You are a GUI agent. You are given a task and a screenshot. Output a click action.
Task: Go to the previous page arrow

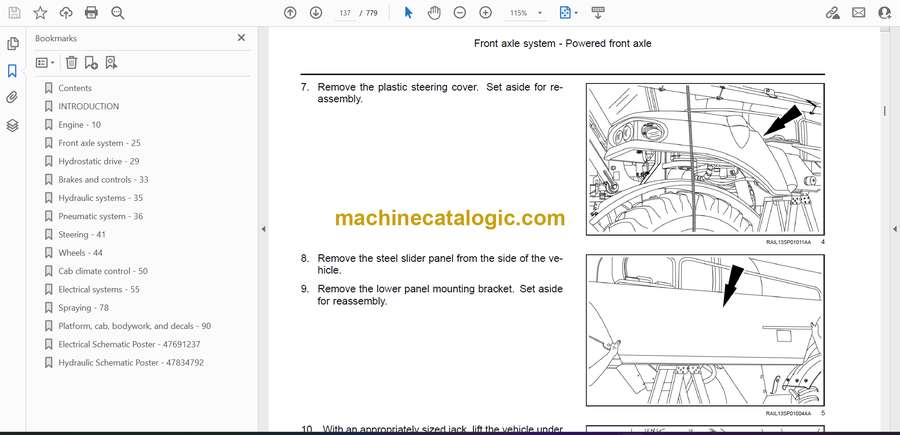click(x=290, y=13)
